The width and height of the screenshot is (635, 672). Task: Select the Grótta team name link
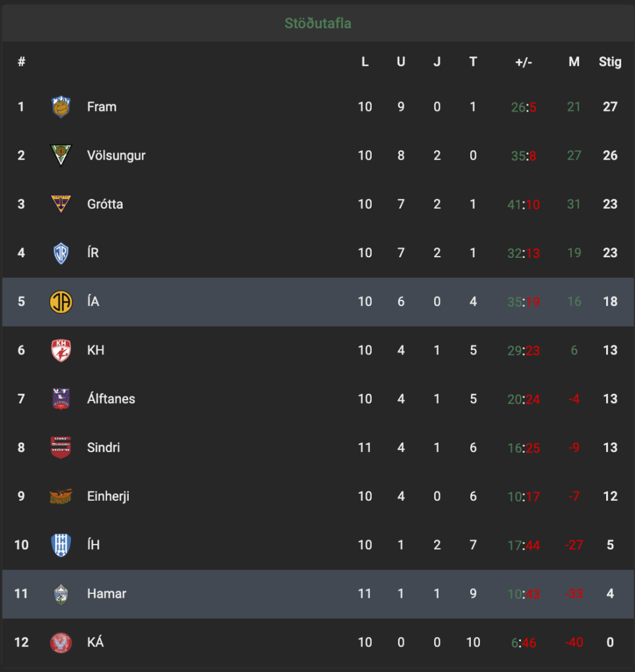point(105,204)
